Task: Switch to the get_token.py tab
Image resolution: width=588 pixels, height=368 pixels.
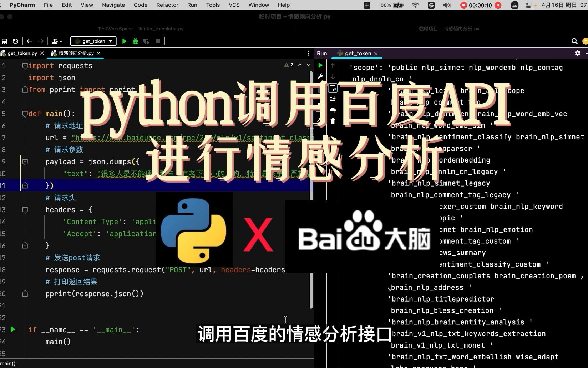Action: pyautogui.click(x=21, y=53)
